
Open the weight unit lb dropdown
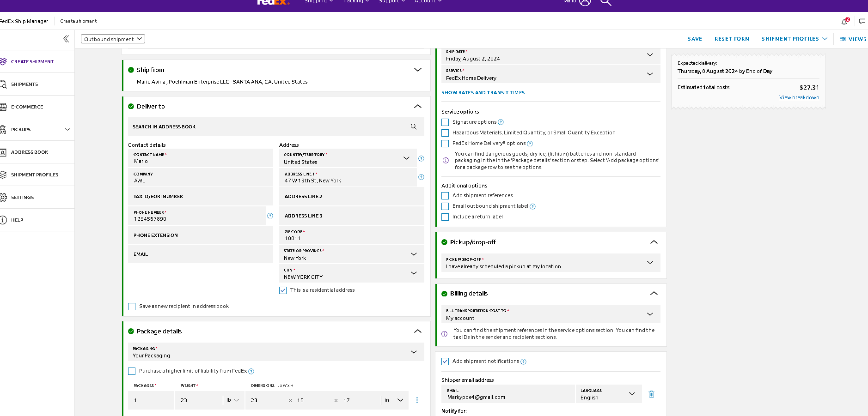point(233,400)
